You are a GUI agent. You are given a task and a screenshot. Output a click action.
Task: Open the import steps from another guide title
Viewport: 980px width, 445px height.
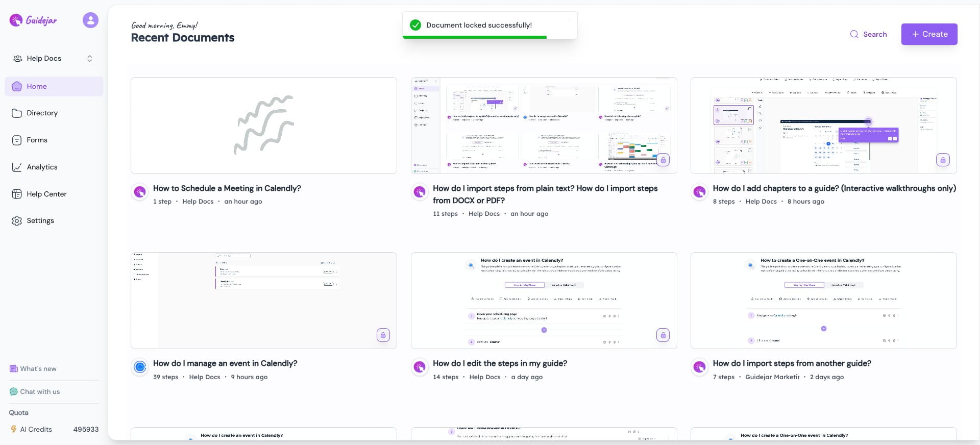click(x=792, y=363)
